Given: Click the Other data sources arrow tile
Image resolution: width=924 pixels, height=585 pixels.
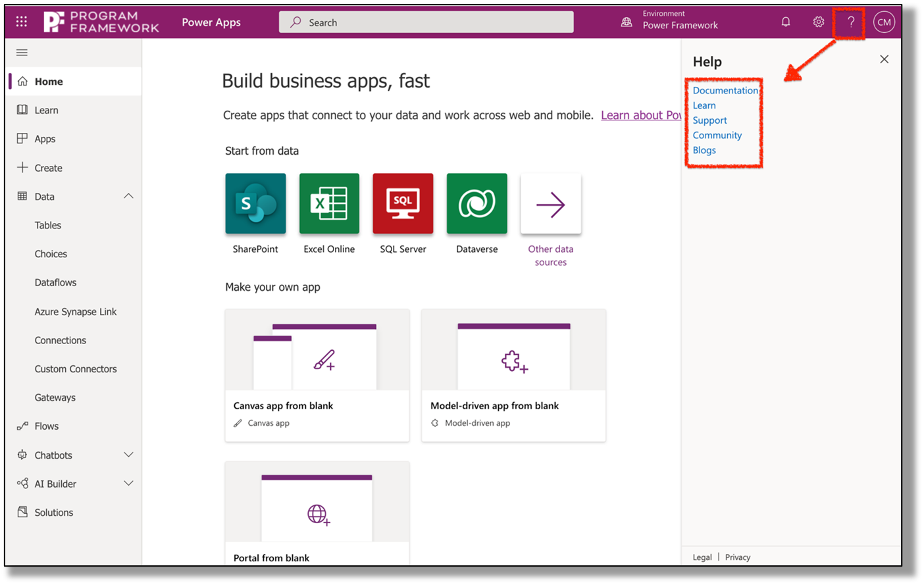Looking at the screenshot, I should pos(551,203).
